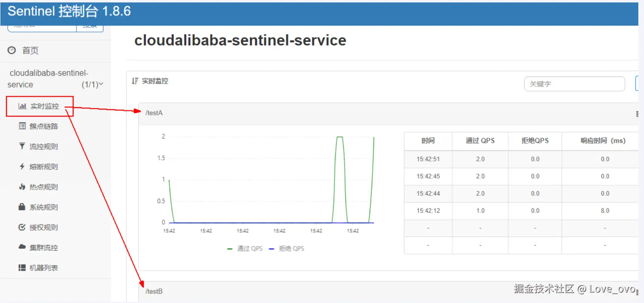Open 熔断规则 settings
This screenshot has height=303, width=644.
pos(44,167)
